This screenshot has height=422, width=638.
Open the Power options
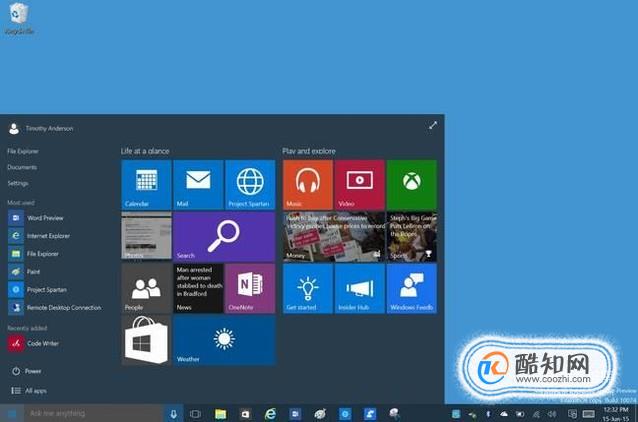[x=26, y=371]
